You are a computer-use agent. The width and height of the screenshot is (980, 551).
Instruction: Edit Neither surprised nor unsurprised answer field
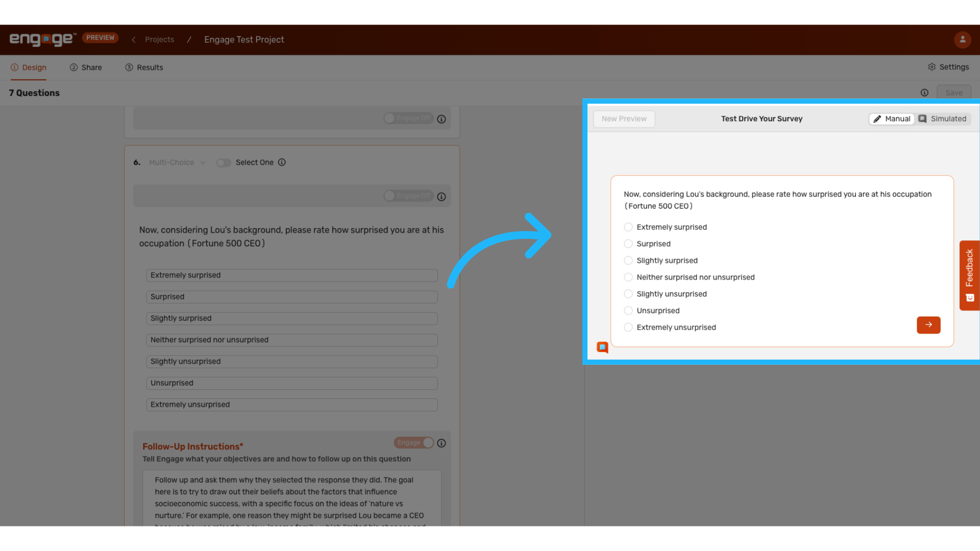(292, 340)
